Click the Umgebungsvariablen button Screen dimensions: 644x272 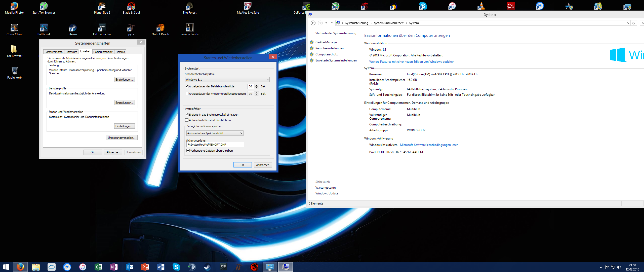(x=122, y=138)
